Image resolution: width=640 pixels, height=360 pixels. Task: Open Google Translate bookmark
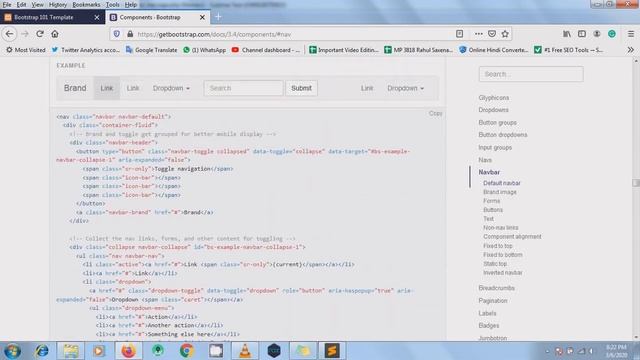tap(151, 50)
